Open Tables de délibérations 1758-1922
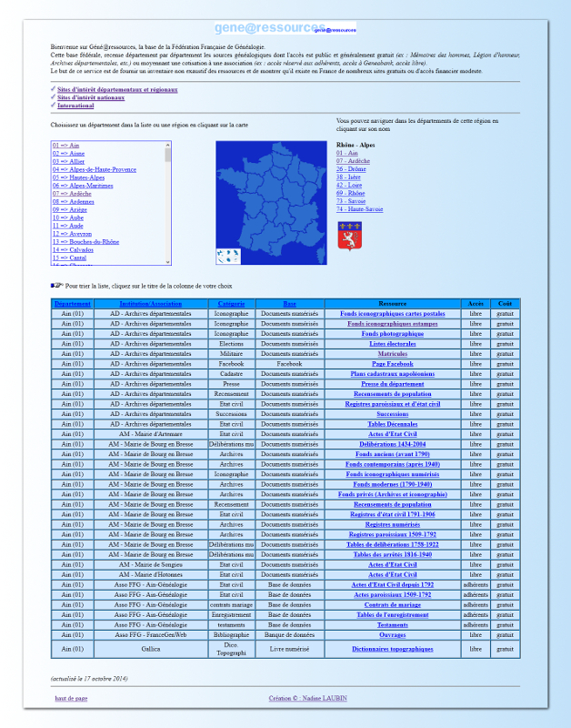The image size is (571, 728). [x=393, y=544]
